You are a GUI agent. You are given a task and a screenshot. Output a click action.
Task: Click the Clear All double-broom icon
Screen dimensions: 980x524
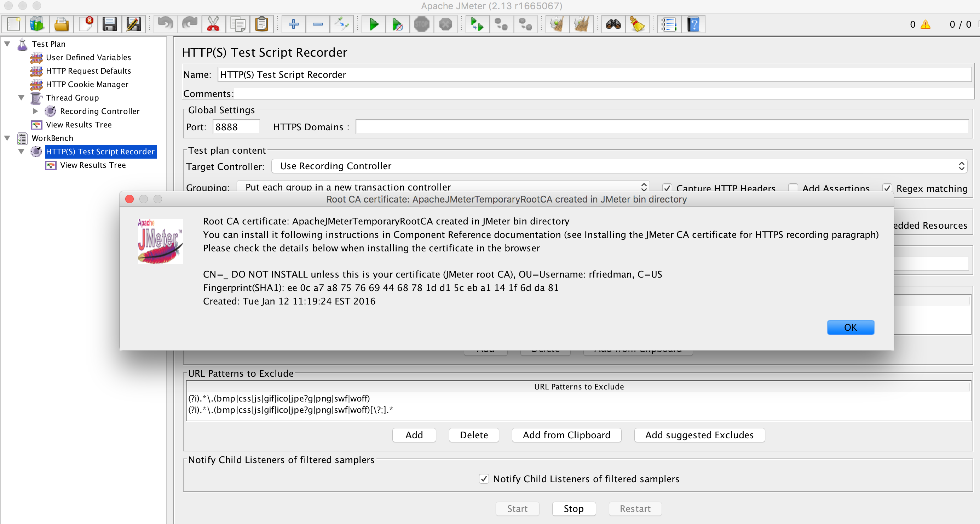point(581,24)
